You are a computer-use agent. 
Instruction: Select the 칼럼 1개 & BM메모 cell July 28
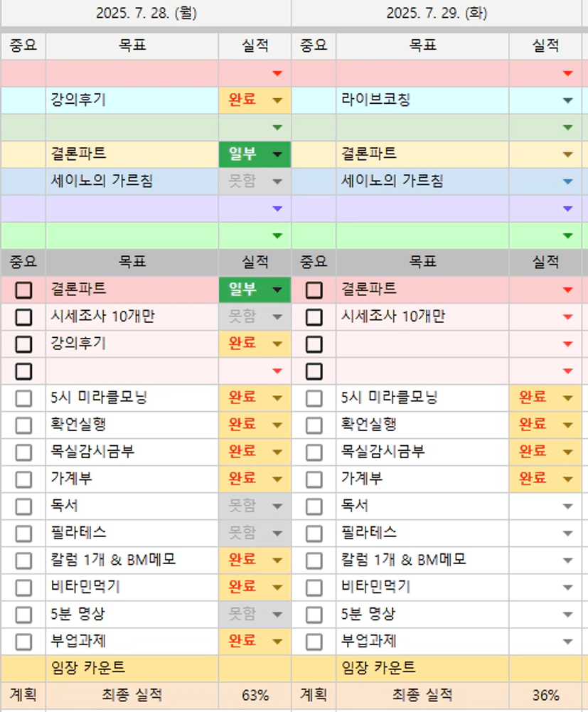click(132, 560)
